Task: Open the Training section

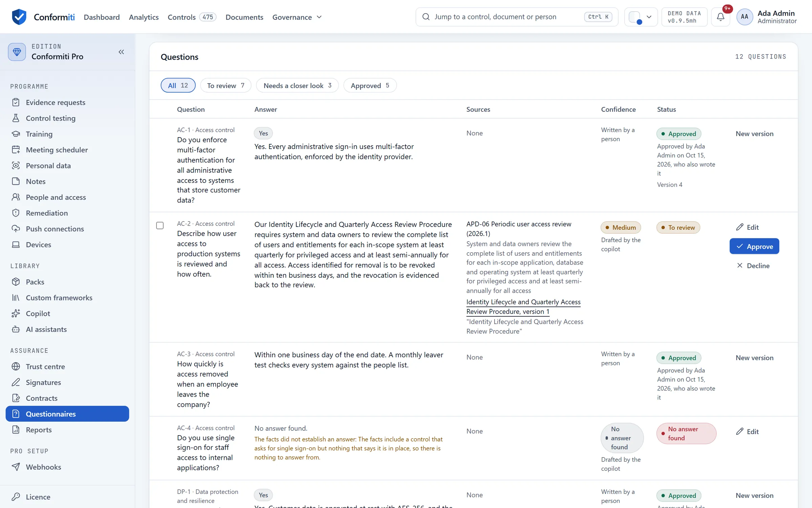Action: pos(67,134)
